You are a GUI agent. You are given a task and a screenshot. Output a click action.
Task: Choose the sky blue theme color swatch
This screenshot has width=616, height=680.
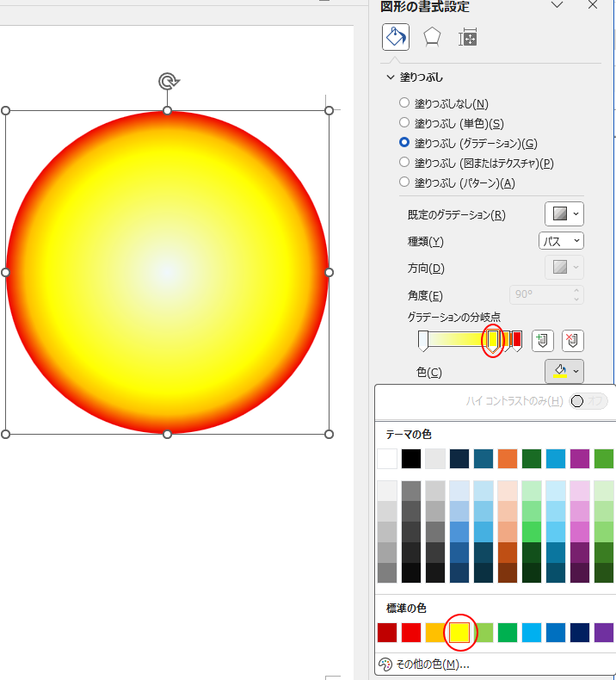(556, 459)
